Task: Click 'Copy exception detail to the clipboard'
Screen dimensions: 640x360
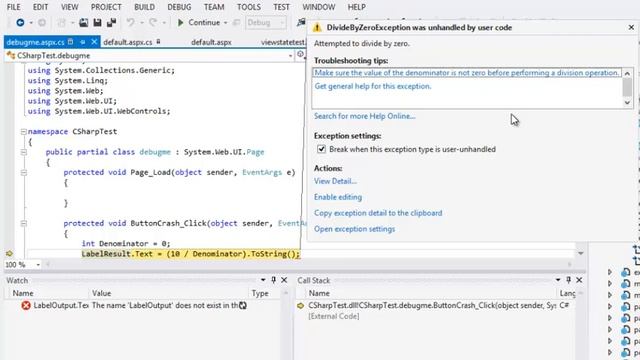Action: pos(378,213)
